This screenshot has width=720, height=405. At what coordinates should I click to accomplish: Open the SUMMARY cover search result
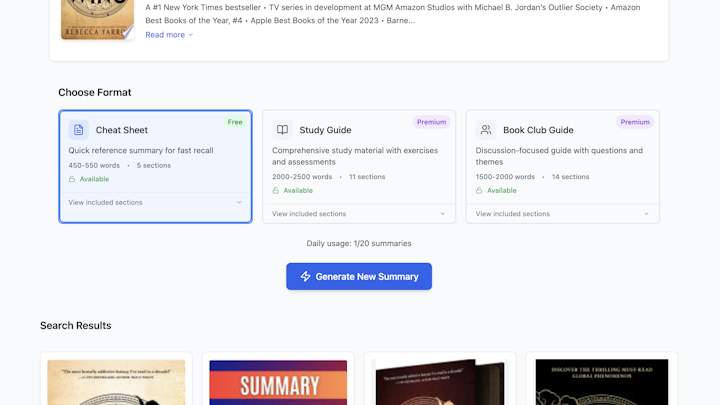coord(278,382)
